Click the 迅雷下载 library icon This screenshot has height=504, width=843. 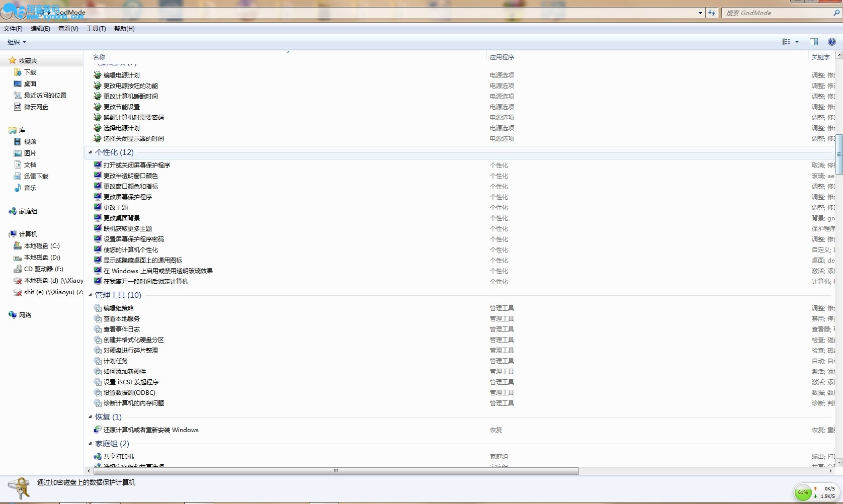point(18,176)
